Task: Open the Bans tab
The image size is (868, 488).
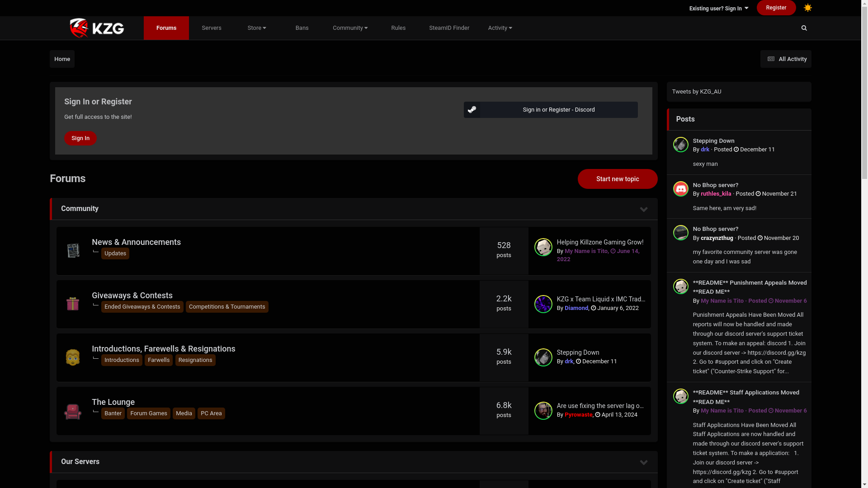Action: click(302, 28)
